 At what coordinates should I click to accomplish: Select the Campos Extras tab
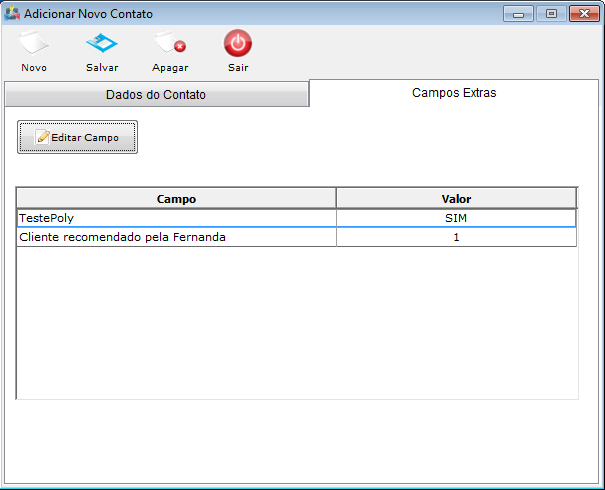(454, 93)
